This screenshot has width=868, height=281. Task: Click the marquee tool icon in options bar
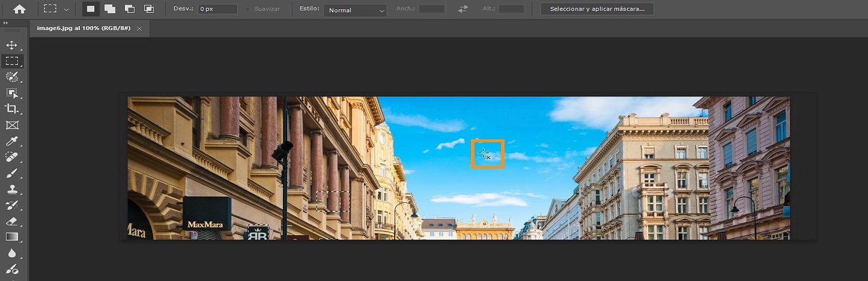[x=50, y=9]
